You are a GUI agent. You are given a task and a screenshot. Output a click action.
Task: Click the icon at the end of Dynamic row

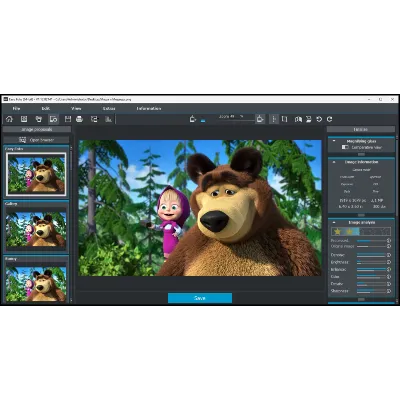(389, 255)
